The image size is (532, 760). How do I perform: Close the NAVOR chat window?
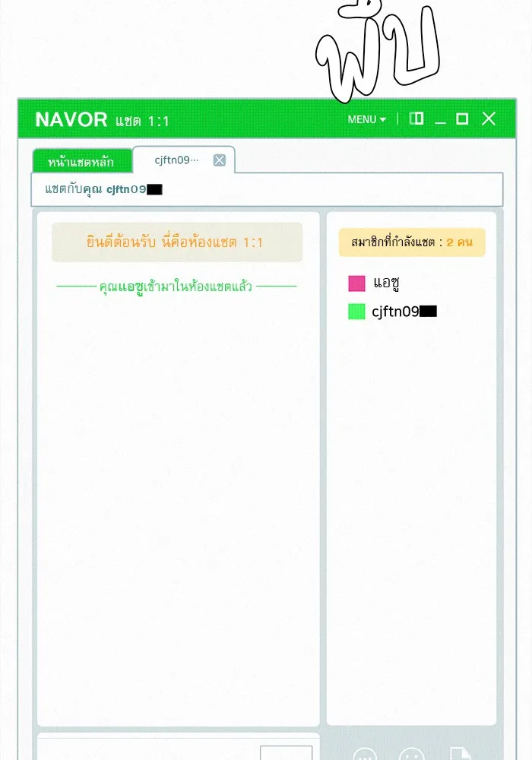click(x=489, y=119)
